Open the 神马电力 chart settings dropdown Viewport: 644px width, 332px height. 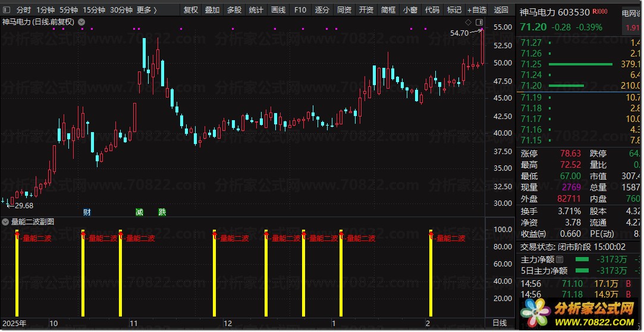tap(81, 22)
